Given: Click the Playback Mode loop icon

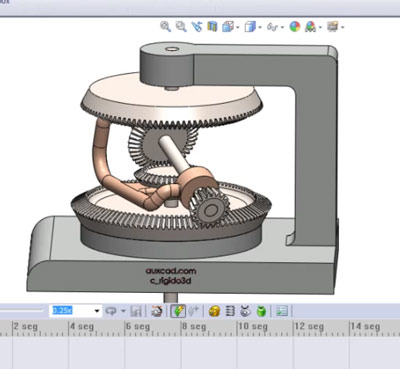Looking at the screenshot, I should pyautogui.click(x=111, y=311).
